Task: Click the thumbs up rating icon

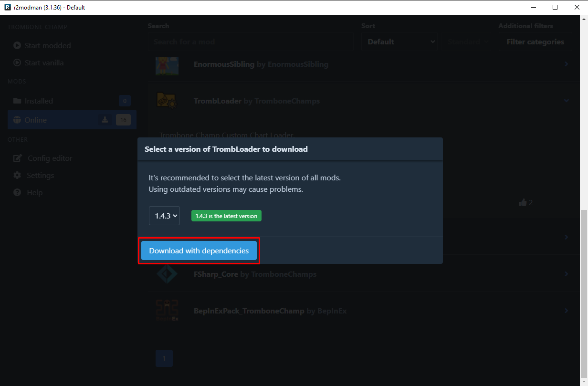Action: tap(522, 202)
